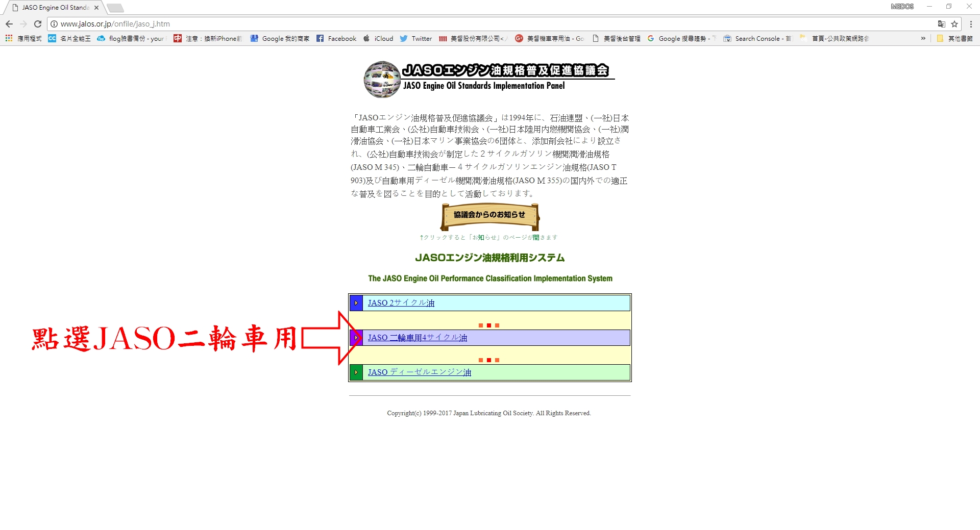Open the Facebook bookmark

[336, 38]
